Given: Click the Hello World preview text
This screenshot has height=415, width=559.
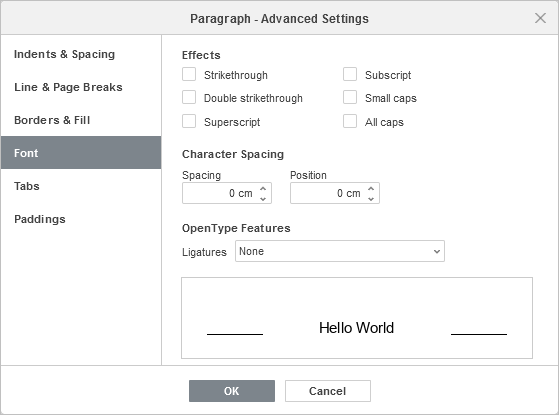Looking at the screenshot, I should coord(357,328).
